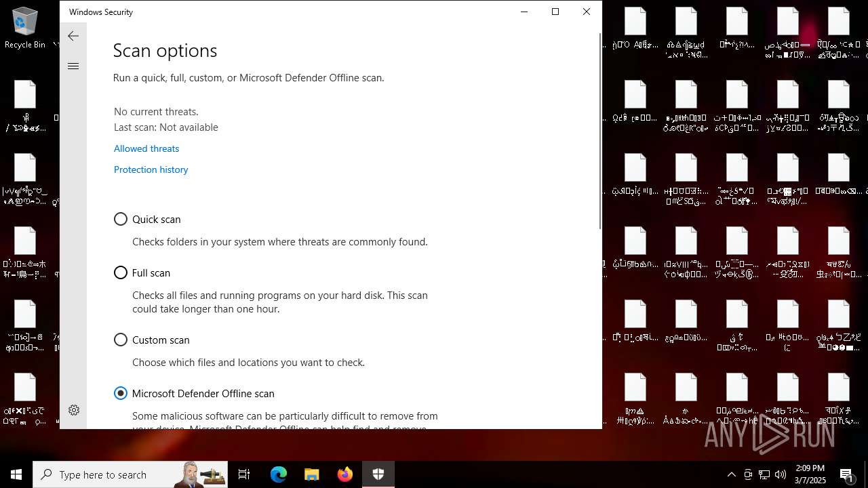Minimize the Windows Security window
868x488 pixels.
524,12
